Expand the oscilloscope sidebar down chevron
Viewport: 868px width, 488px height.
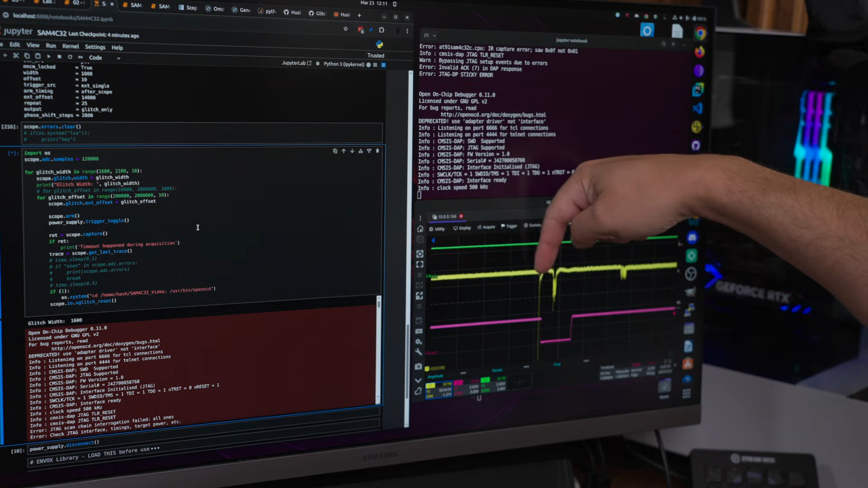(x=418, y=380)
